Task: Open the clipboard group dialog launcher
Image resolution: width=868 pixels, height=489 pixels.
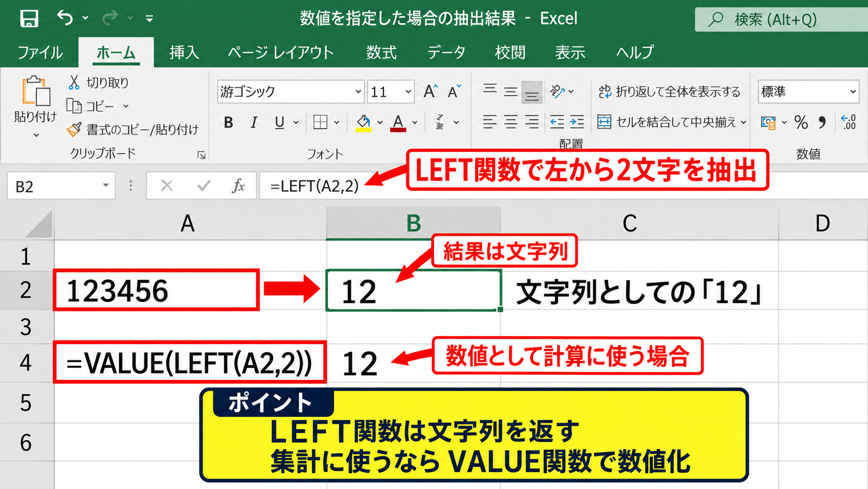Action: (x=201, y=155)
